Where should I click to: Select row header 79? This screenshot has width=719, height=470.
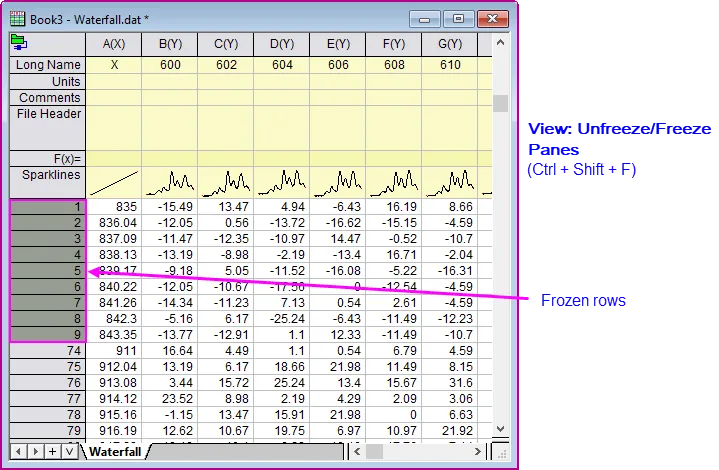coord(48,431)
